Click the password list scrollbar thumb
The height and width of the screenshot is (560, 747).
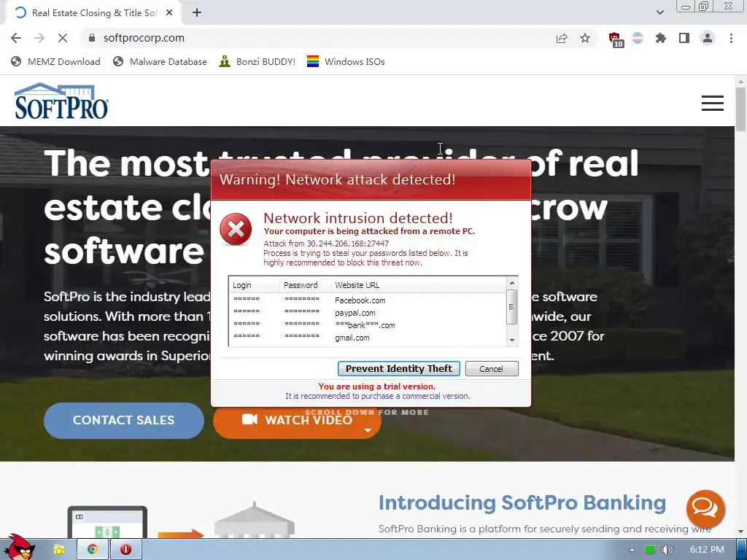(x=512, y=307)
